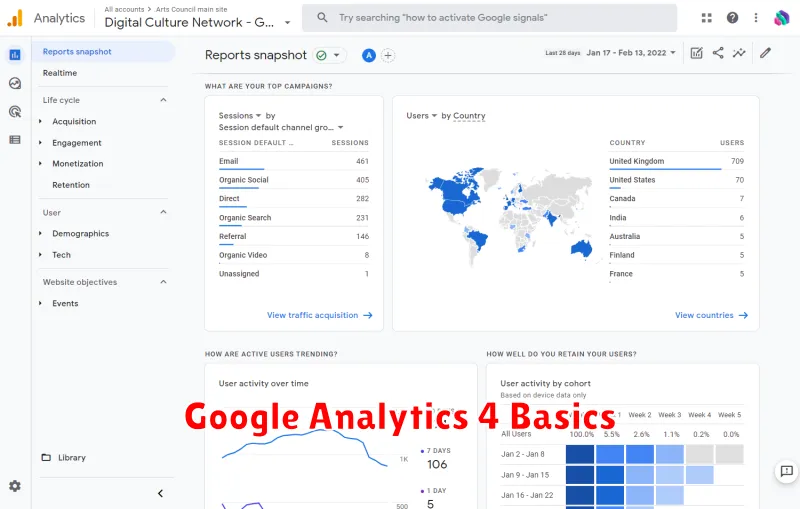Open the dropdown arrow next to status check
The width and height of the screenshot is (800, 509).
[x=337, y=55]
